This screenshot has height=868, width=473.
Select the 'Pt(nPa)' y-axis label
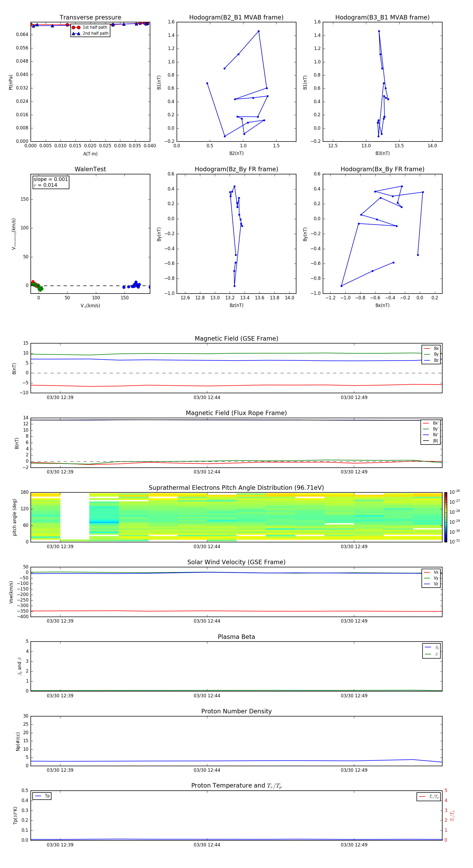tap(11, 82)
